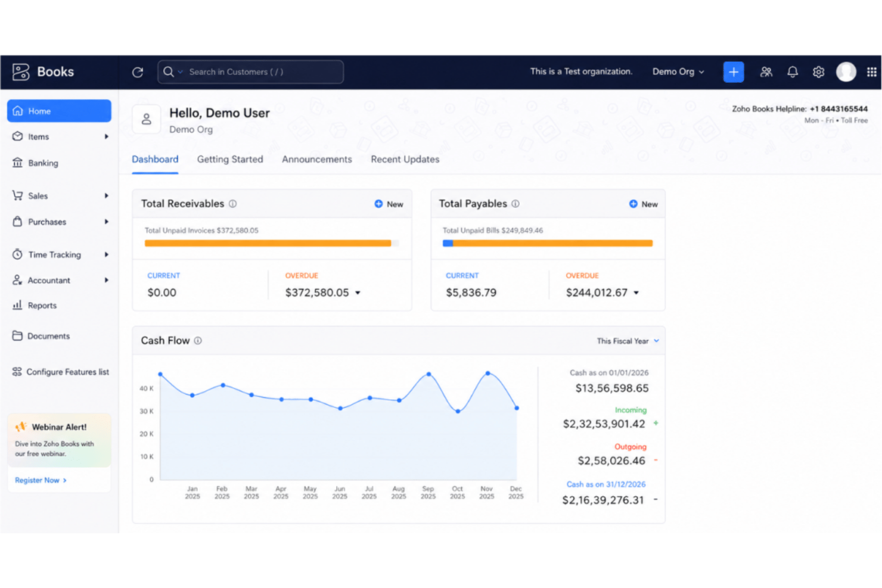The width and height of the screenshot is (882, 588).
Task: Click receivables current amount $0.00
Action: (x=162, y=293)
